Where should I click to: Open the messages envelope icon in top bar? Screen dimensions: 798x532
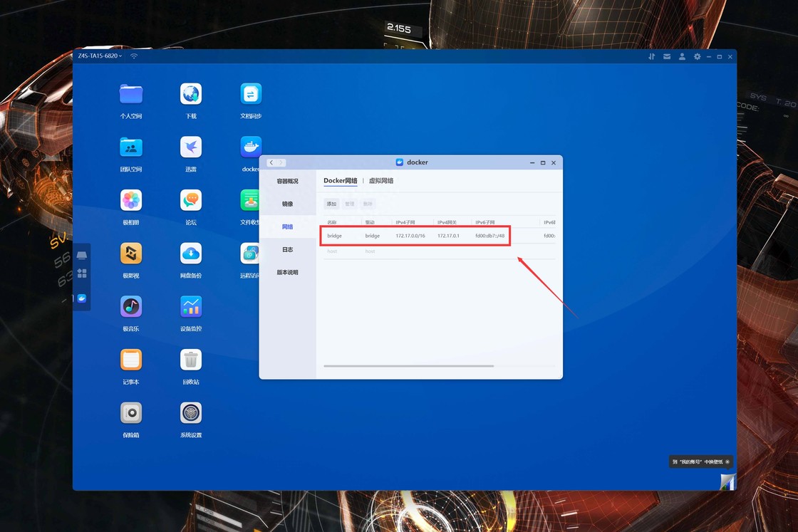pos(667,56)
